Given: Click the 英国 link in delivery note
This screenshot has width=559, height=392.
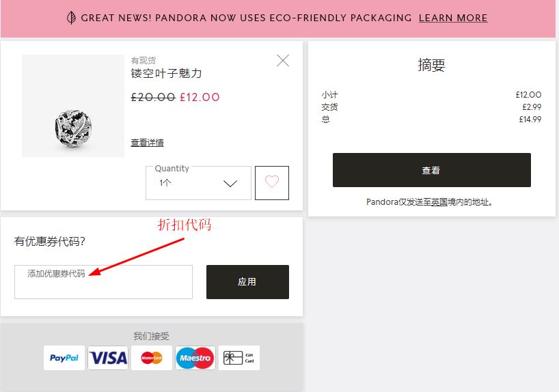Looking at the screenshot, I should click(439, 202).
